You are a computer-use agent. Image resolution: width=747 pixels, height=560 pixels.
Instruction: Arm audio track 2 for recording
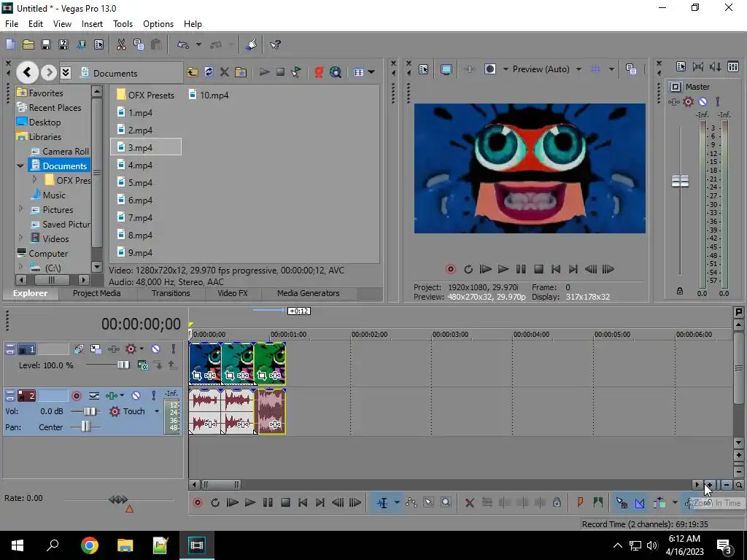76,396
